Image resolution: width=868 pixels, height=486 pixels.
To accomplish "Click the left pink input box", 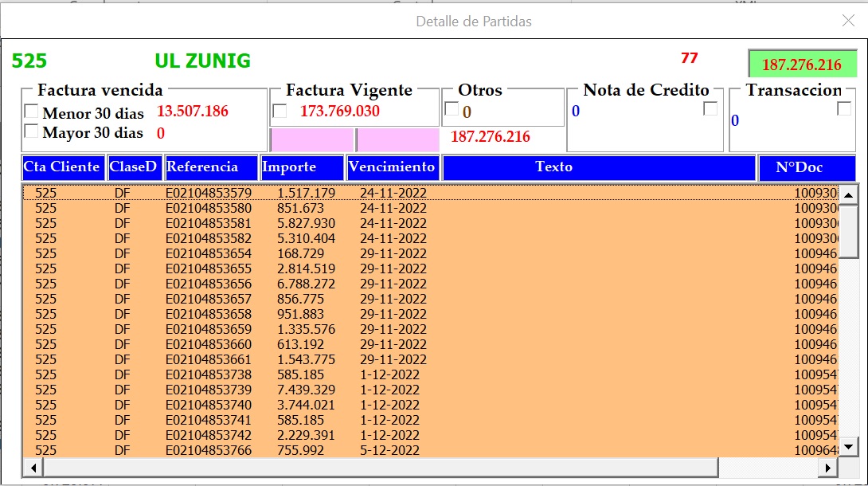I will click(311, 139).
